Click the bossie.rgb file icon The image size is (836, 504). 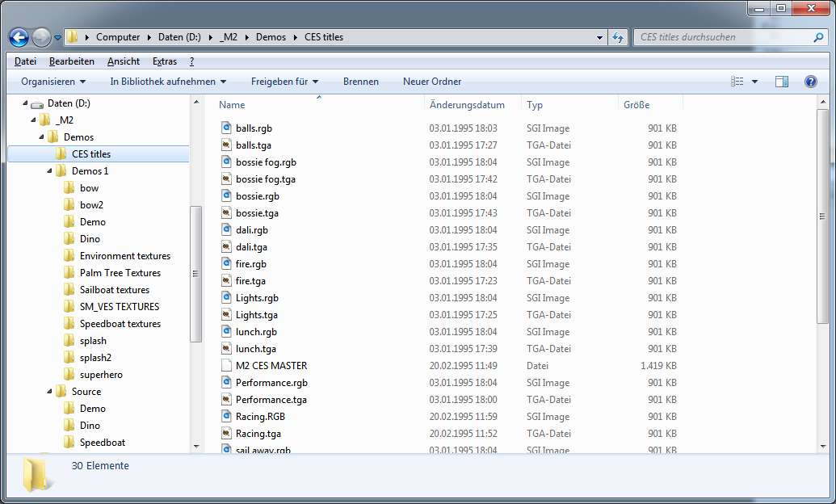pos(227,195)
